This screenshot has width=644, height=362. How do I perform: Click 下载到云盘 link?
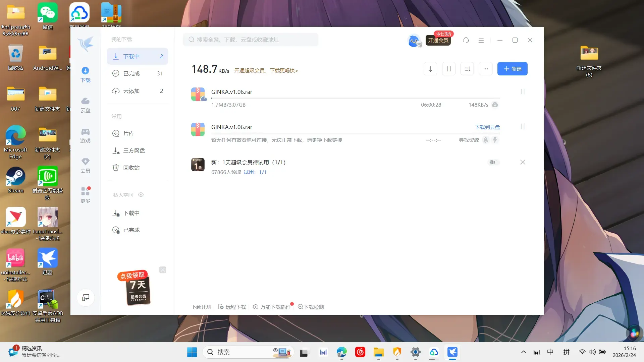[x=487, y=127]
